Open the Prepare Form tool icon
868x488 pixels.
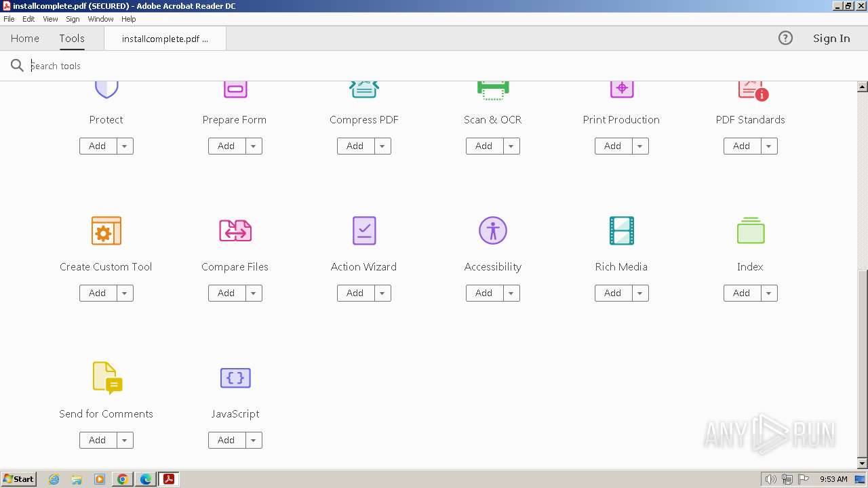click(235, 90)
